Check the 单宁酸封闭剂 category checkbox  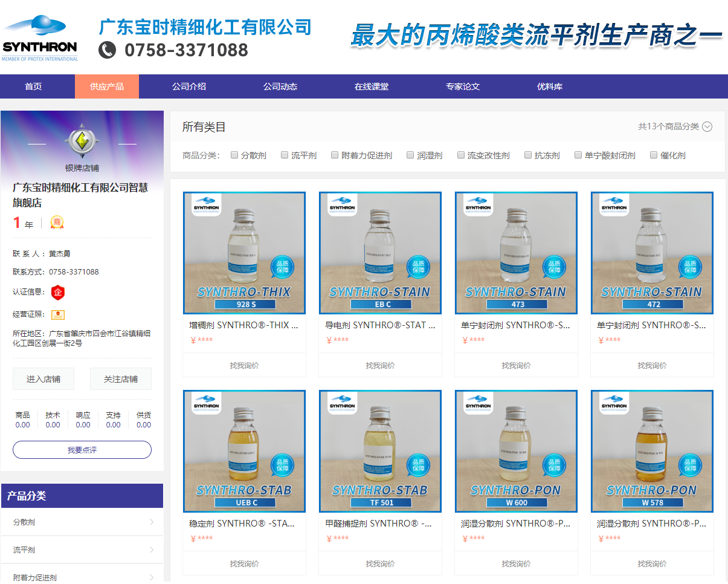coord(578,155)
